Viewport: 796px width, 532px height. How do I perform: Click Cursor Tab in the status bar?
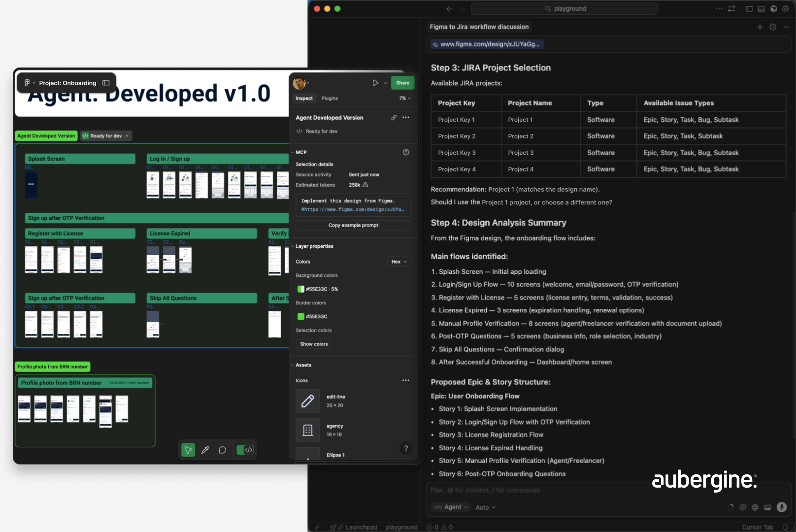point(758,527)
